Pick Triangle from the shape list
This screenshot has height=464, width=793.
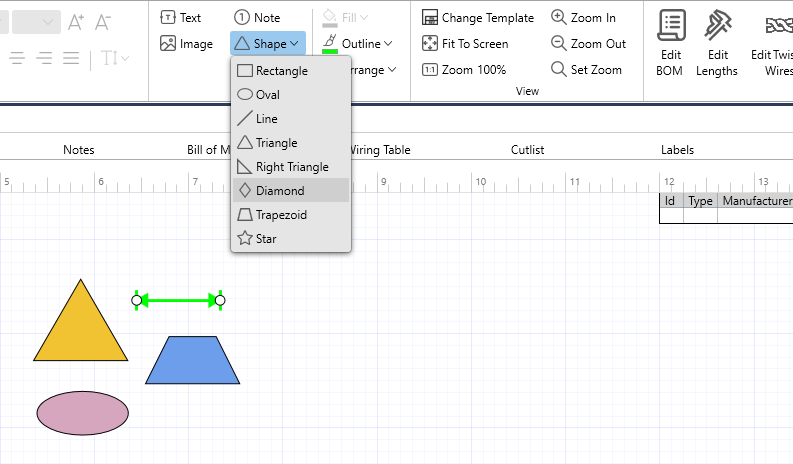[291, 143]
